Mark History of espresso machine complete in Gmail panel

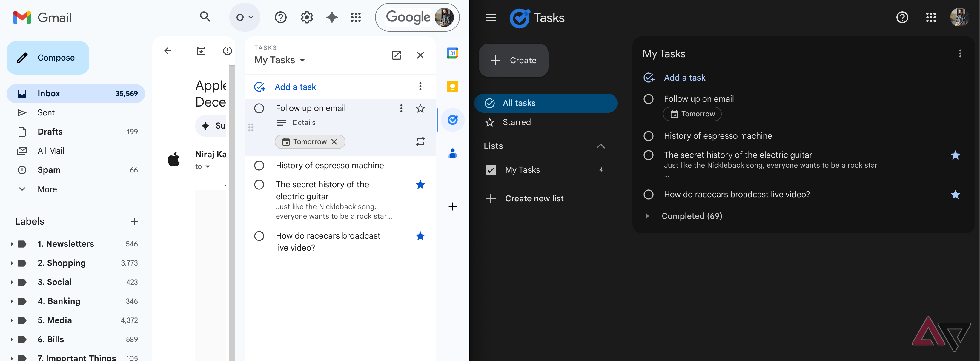tap(259, 165)
